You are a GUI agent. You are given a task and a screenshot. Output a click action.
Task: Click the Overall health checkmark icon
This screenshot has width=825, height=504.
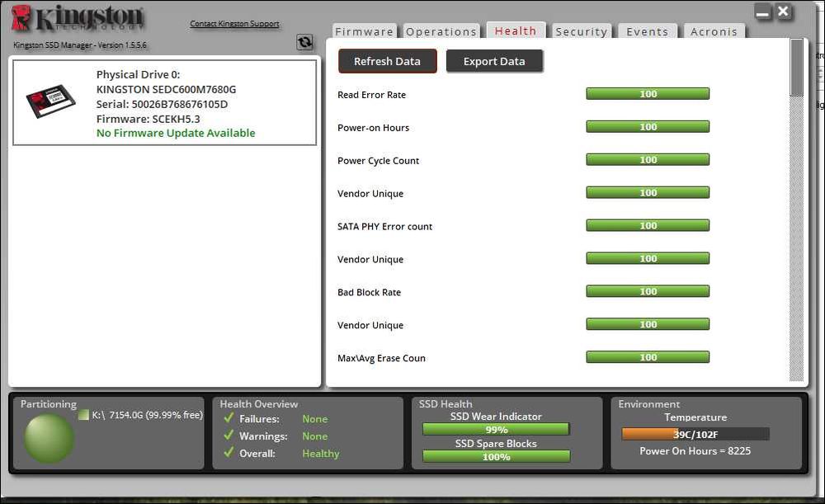tap(229, 452)
